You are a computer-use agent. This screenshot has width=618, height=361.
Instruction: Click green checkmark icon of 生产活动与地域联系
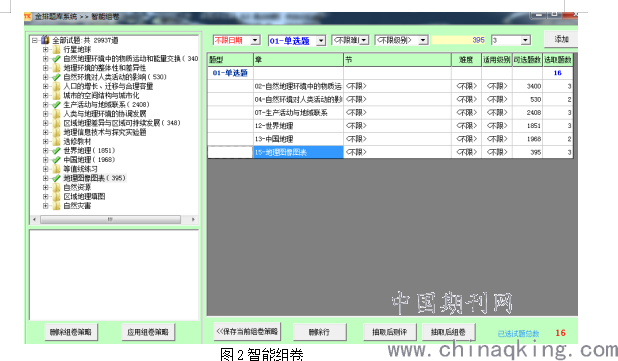[x=56, y=104]
